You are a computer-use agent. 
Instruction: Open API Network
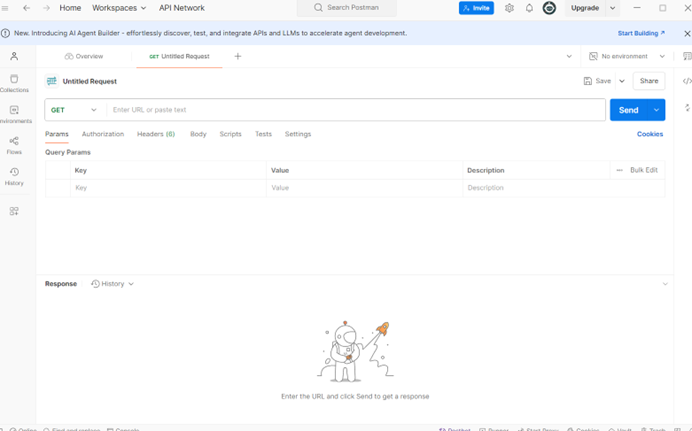click(182, 8)
